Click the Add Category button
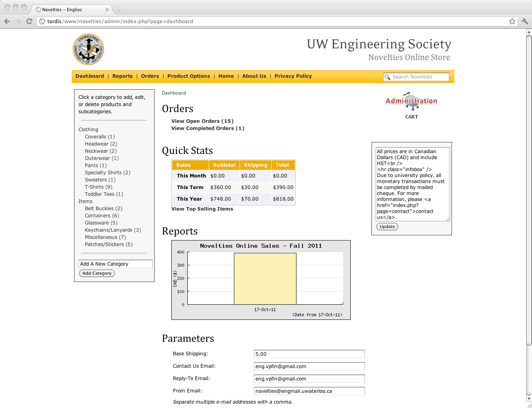Screen dimensions: 532x408 pyautogui.click(x=97, y=273)
